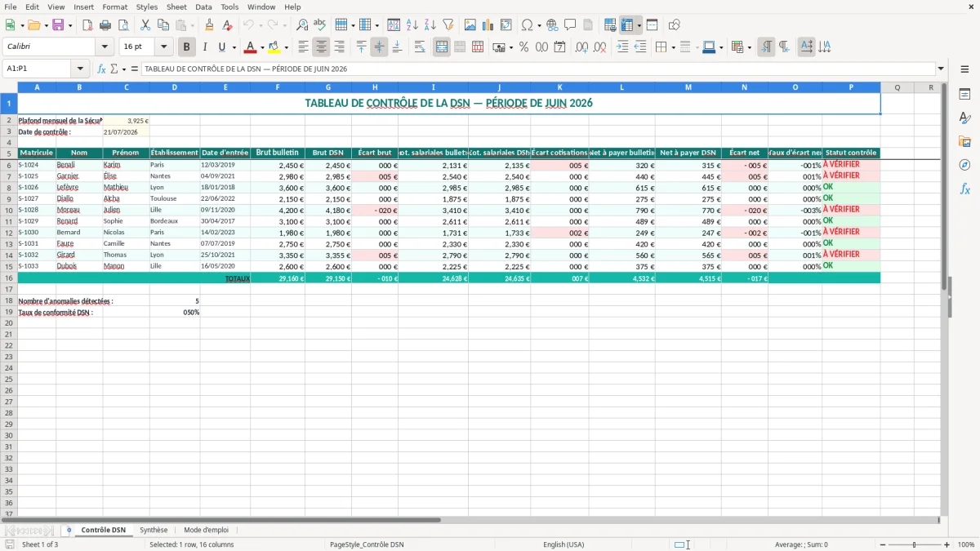Open the sidebar Functions panel

pos(964,189)
